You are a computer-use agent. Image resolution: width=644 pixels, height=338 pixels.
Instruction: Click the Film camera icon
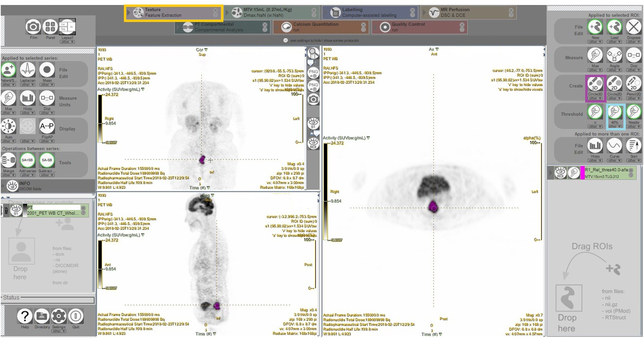coord(33,27)
